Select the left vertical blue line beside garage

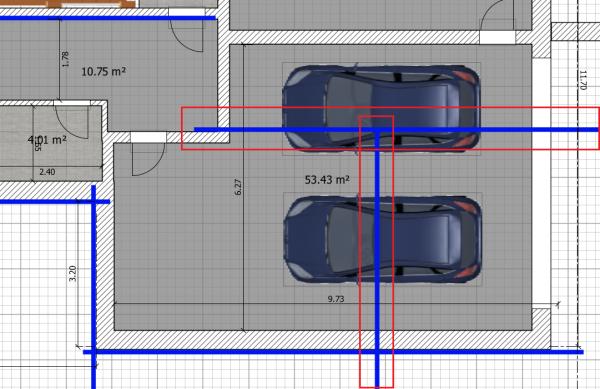pyautogui.click(x=94, y=287)
